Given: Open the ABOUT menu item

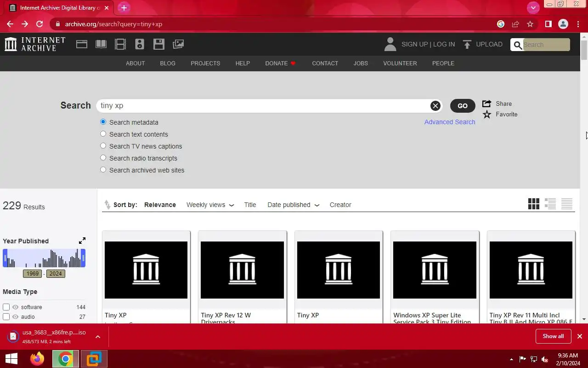Looking at the screenshot, I should pos(135,63).
